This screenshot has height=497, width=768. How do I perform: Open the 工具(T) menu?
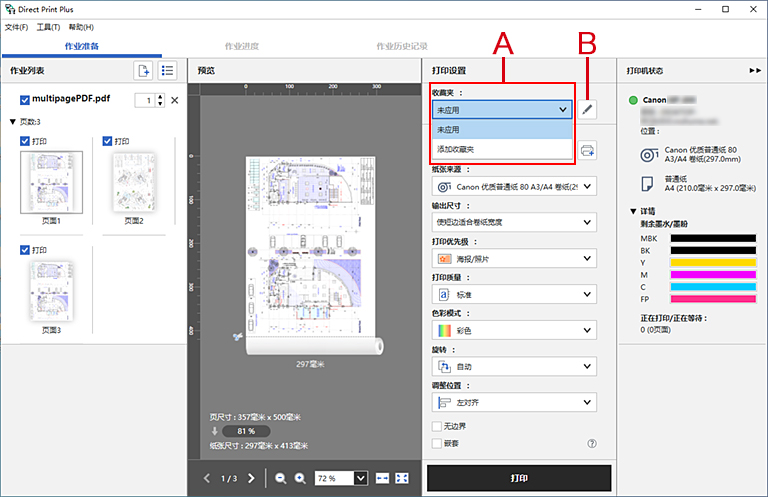point(48,27)
